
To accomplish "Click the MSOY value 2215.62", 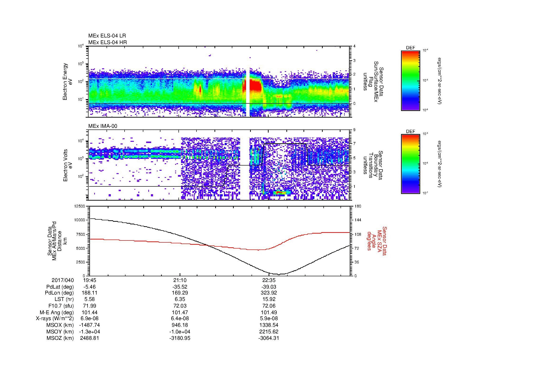I will (269, 332).
